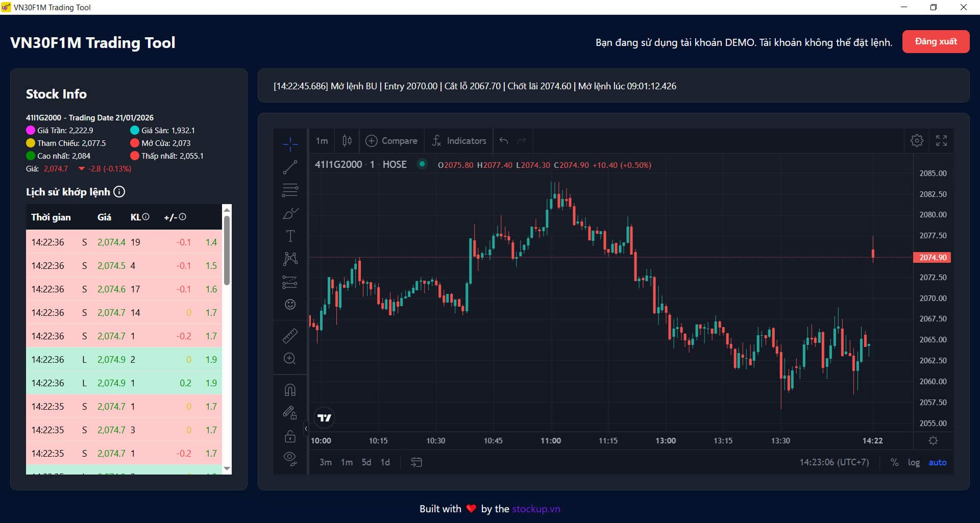
Task: Select the measure ruler tool
Action: pyautogui.click(x=290, y=336)
